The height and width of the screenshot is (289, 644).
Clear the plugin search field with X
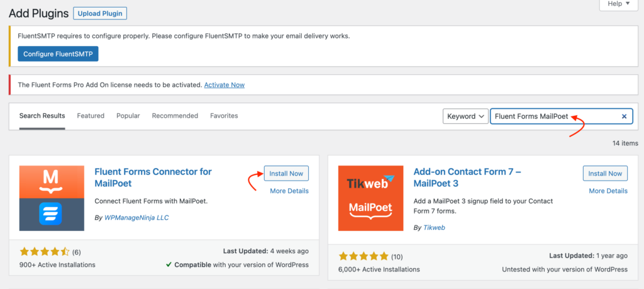(624, 116)
